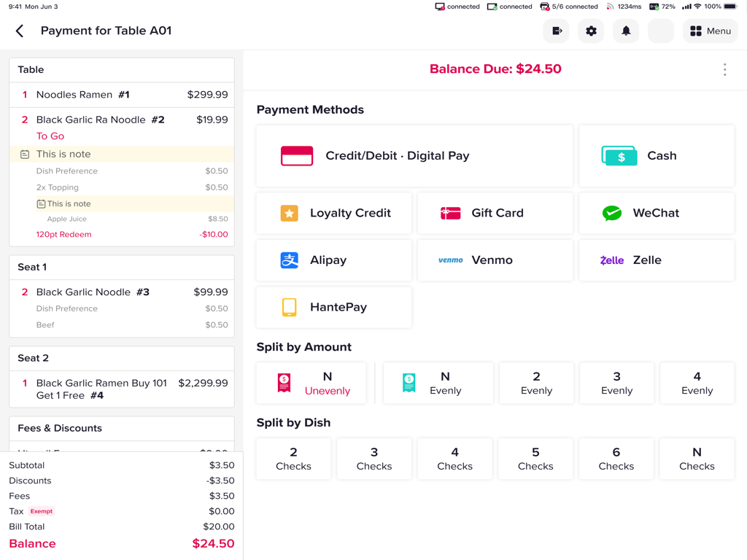This screenshot has width=747, height=560.
Task: Select the Credit/Debit Digital Pay method
Action: 414,155
